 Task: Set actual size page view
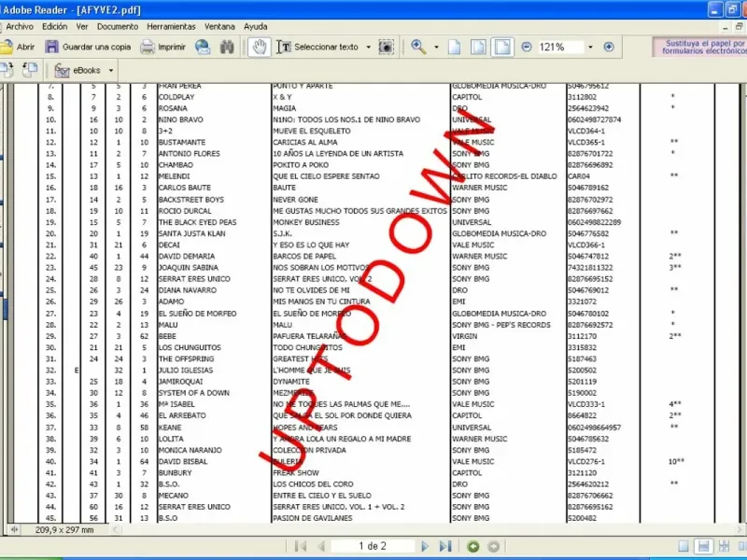(455, 47)
